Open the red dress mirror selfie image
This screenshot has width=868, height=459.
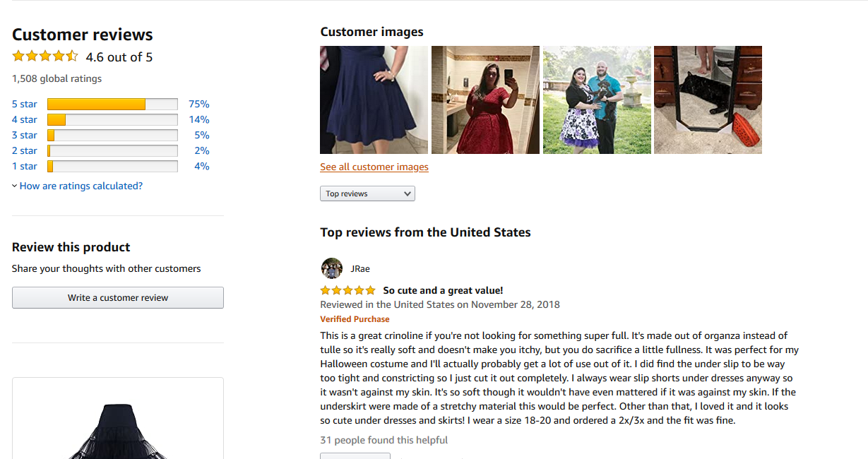pos(485,100)
